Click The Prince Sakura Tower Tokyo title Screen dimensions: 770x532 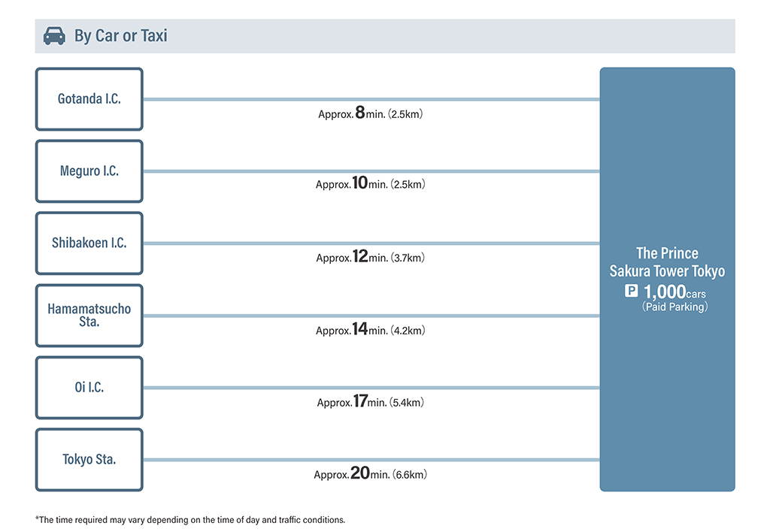coord(667,262)
